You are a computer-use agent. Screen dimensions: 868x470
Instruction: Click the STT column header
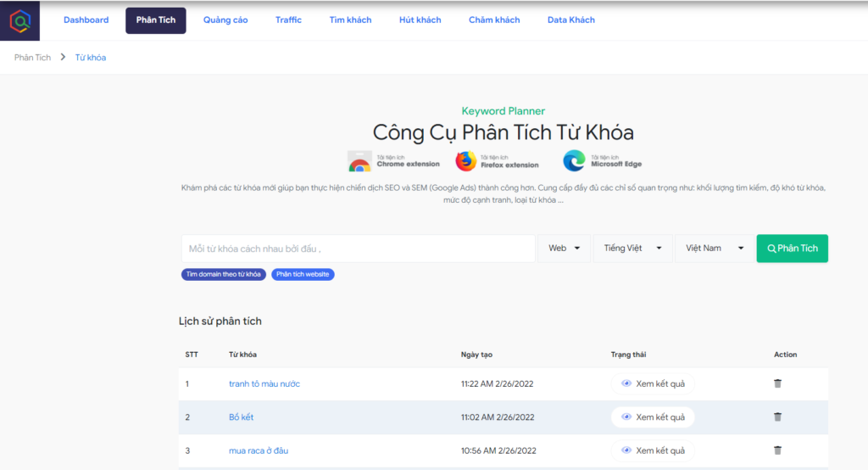(x=192, y=355)
